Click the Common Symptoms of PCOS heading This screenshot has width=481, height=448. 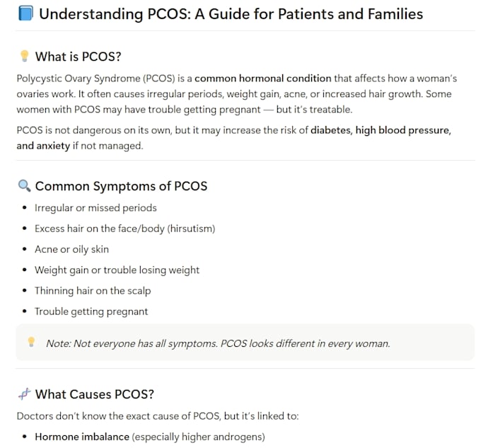point(121,186)
